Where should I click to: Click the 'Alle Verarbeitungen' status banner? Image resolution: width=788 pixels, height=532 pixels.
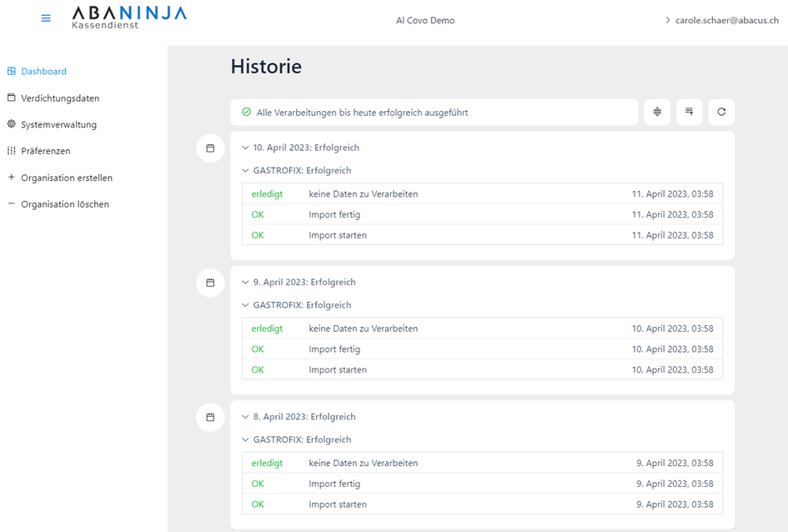click(434, 113)
